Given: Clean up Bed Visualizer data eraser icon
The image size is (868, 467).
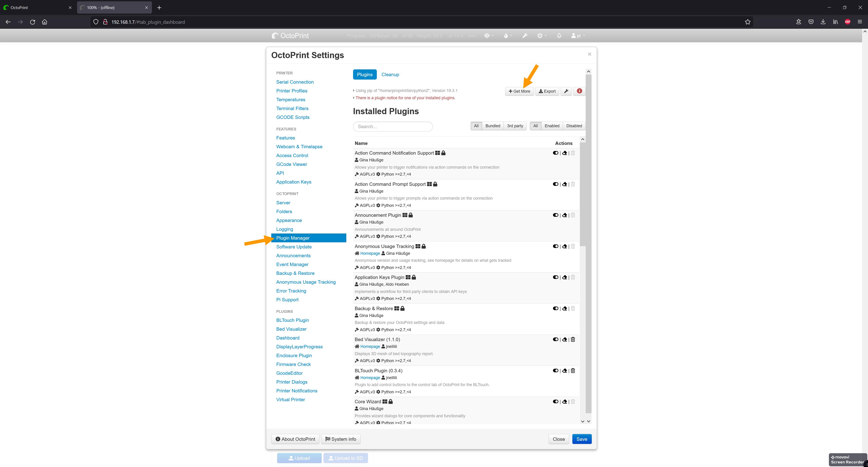Looking at the screenshot, I should [x=564, y=339].
